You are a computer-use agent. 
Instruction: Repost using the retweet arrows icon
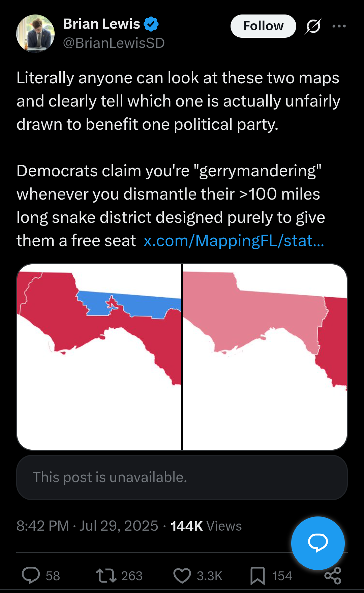tap(106, 575)
